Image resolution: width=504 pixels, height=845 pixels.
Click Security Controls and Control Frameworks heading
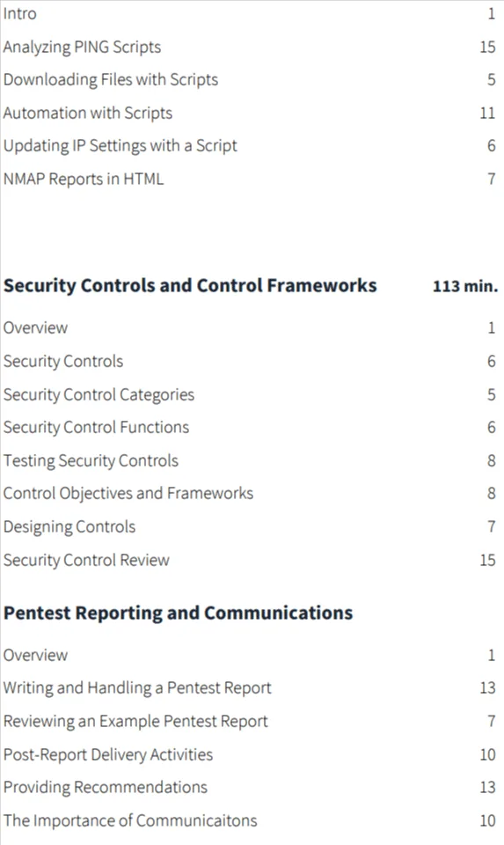point(190,285)
